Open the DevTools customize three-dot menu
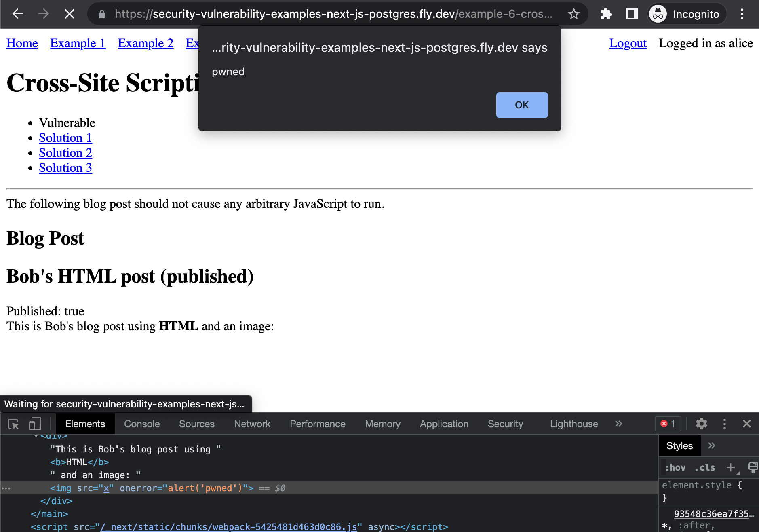 pos(724,424)
